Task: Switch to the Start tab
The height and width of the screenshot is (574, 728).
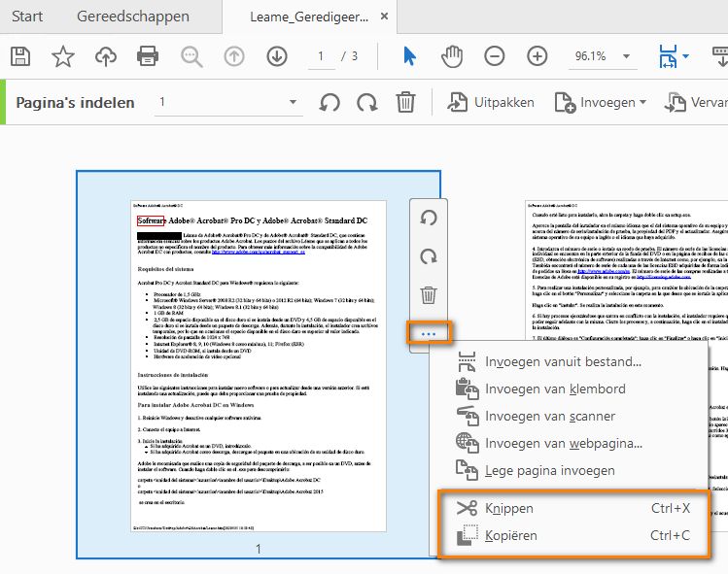Action: 27,17
